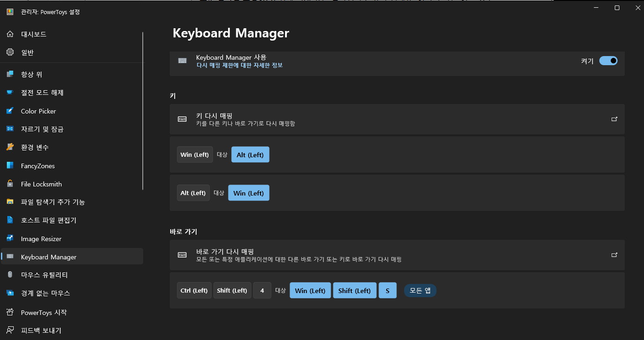
Task: Switch to the Color Picker page
Action: click(x=72, y=111)
